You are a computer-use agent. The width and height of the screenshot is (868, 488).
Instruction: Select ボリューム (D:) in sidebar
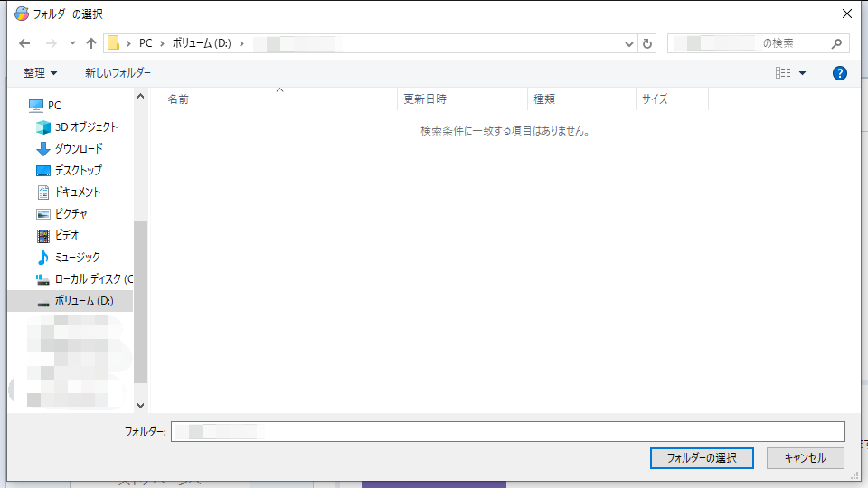tap(71, 300)
